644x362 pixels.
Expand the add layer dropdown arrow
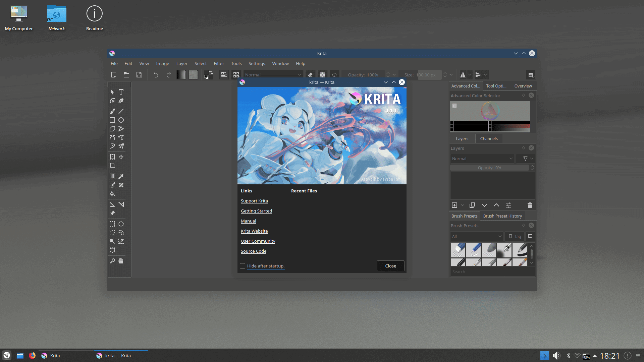(463, 205)
